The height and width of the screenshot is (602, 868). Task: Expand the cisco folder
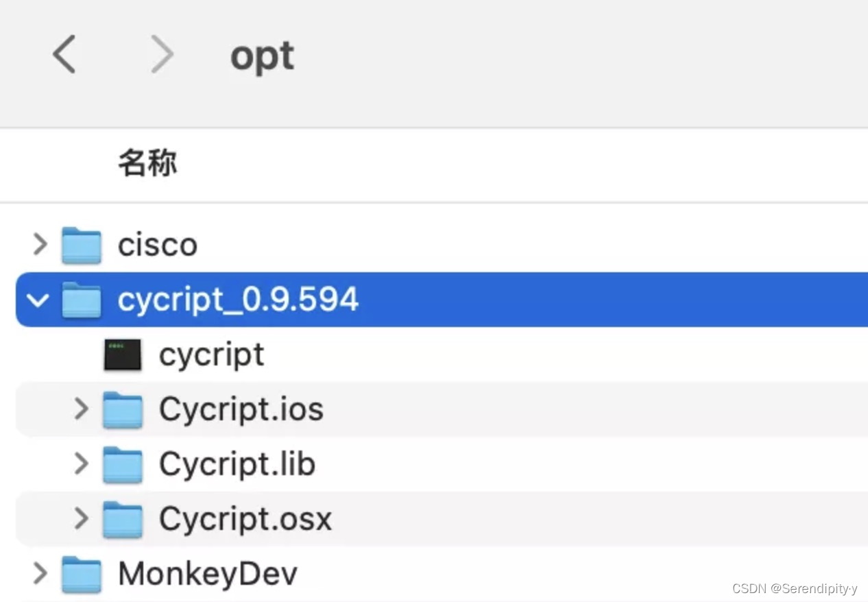point(40,245)
